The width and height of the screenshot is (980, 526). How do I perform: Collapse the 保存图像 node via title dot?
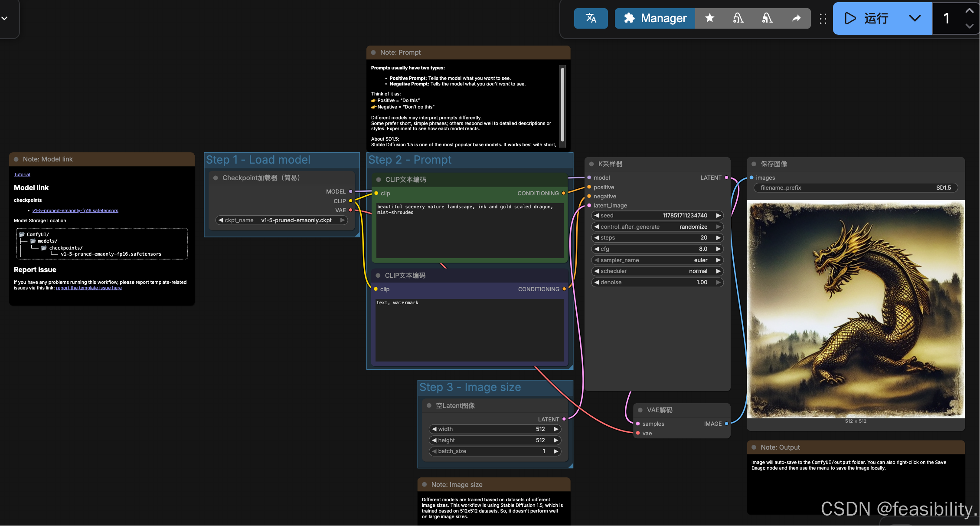click(754, 164)
